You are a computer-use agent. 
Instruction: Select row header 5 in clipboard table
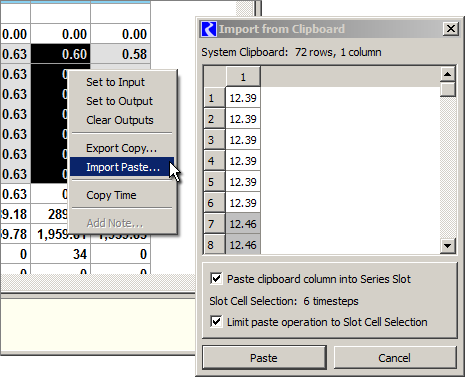click(x=214, y=182)
